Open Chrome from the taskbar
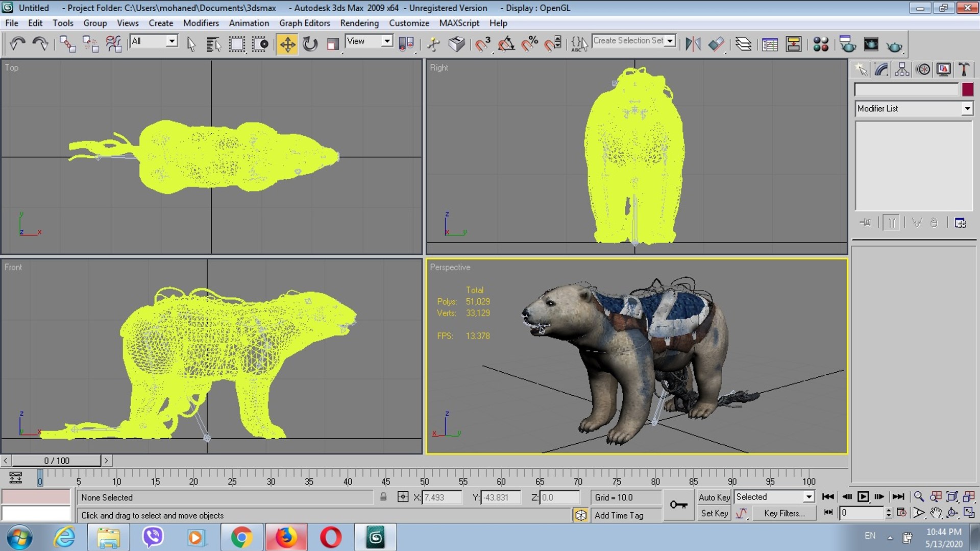Image resolution: width=980 pixels, height=551 pixels. pos(241,537)
